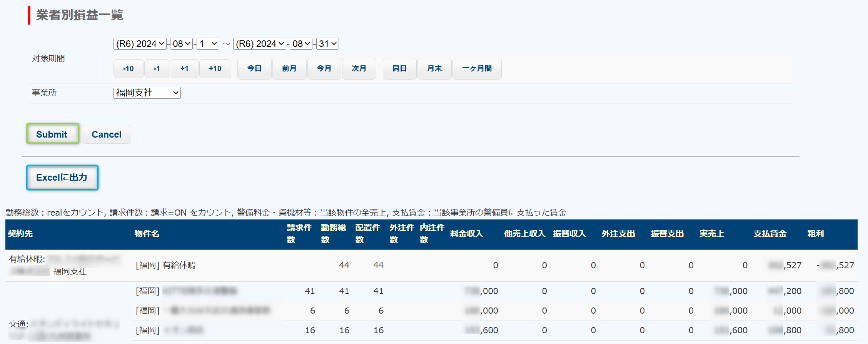Viewport: 868px width, 344px height.
Task: Expand the end day dropdown showing 31
Action: tap(327, 44)
